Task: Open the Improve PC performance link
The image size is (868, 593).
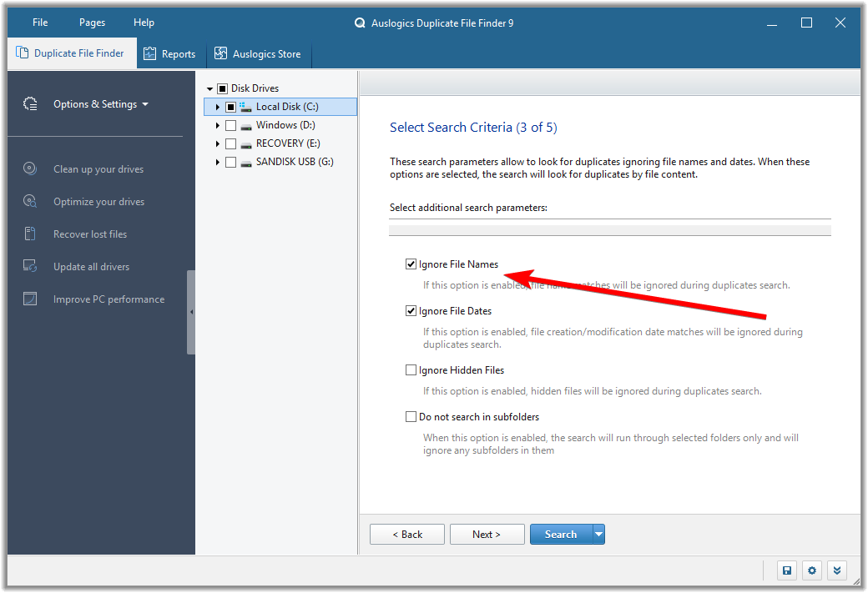Action: (x=109, y=299)
